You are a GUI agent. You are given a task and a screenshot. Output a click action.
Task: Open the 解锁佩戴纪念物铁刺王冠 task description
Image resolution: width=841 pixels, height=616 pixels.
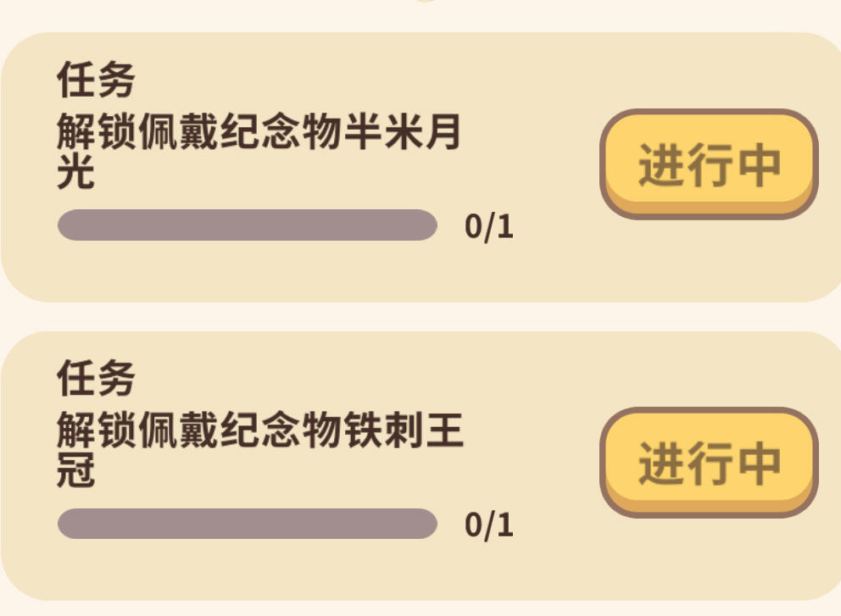(259, 433)
